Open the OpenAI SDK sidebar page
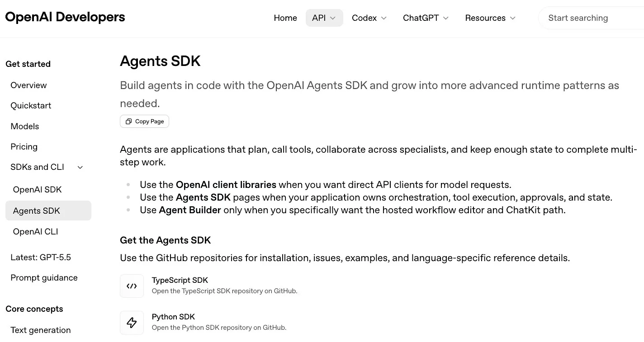 (x=37, y=190)
